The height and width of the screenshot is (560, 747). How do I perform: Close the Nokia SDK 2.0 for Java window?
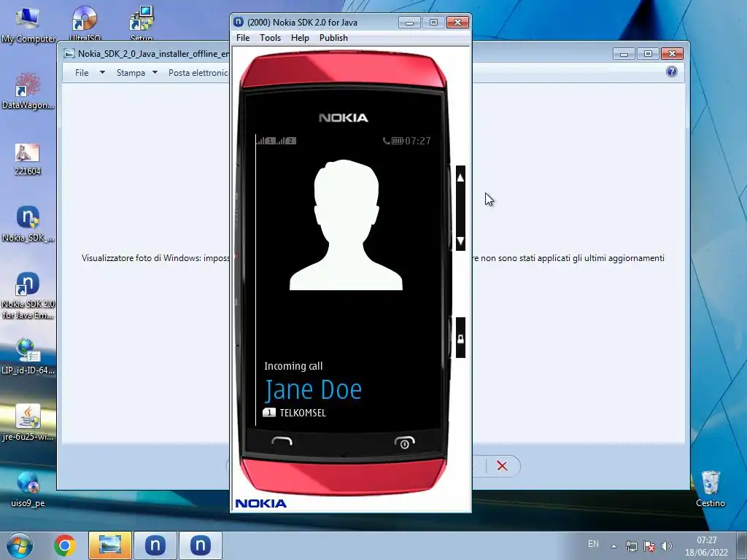(x=457, y=23)
